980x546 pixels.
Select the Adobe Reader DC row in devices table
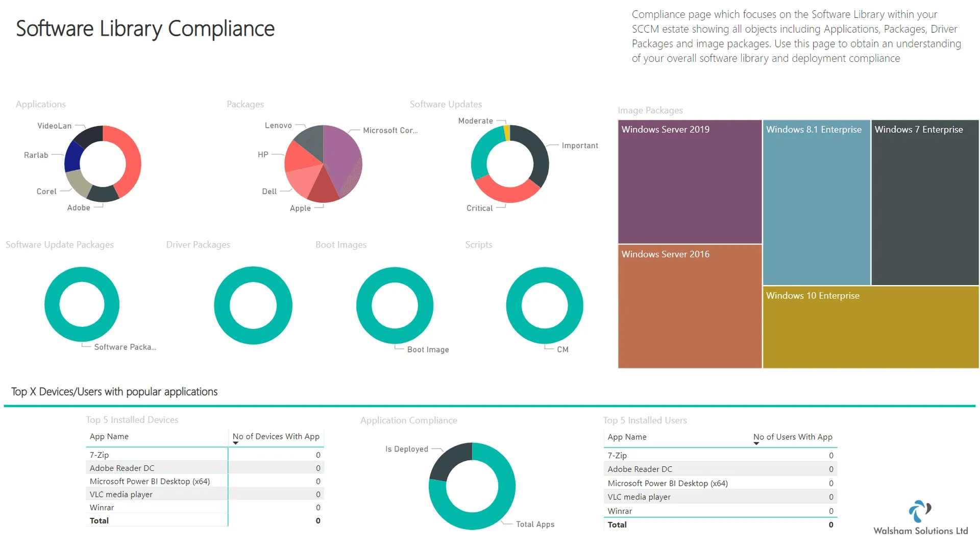point(205,468)
